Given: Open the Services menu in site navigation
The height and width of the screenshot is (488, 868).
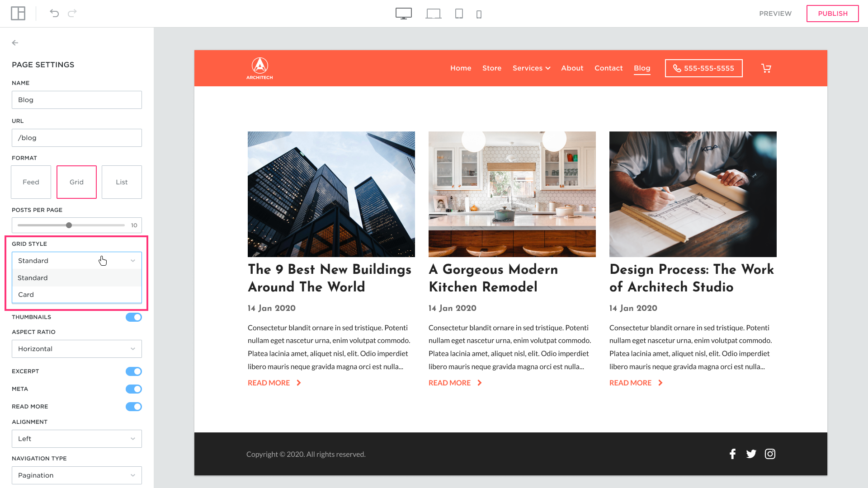Looking at the screenshot, I should click(x=531, y=68).
